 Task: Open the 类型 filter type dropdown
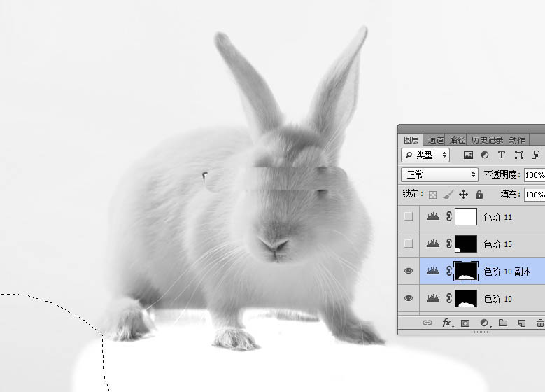[425, 155]
